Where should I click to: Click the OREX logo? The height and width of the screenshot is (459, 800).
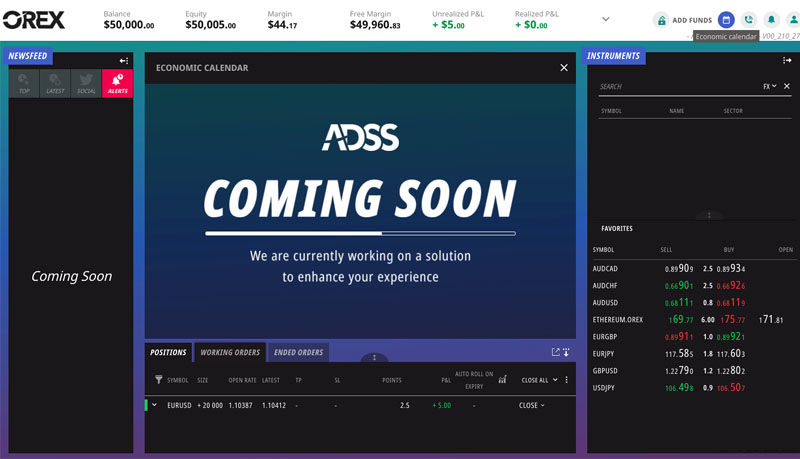point(34,20)
